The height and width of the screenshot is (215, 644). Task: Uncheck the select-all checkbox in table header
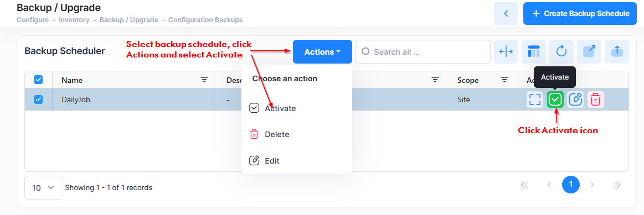38,80
